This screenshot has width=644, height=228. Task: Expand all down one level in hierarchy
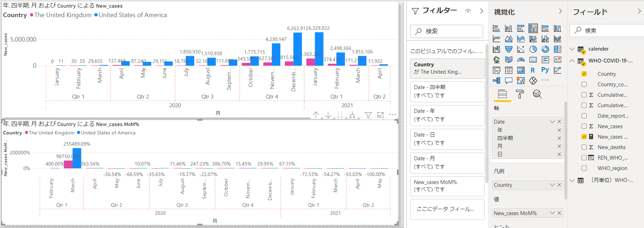[353, 115]
